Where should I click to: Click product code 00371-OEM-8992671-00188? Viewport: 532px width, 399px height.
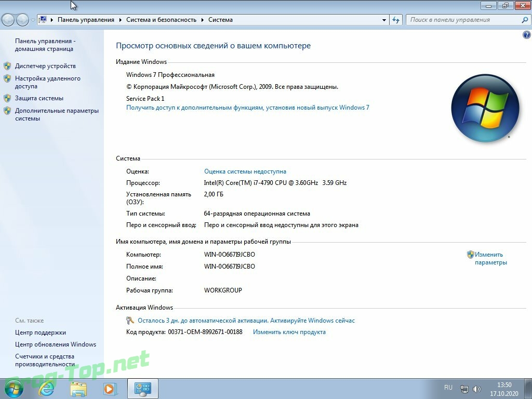(205, 332)
